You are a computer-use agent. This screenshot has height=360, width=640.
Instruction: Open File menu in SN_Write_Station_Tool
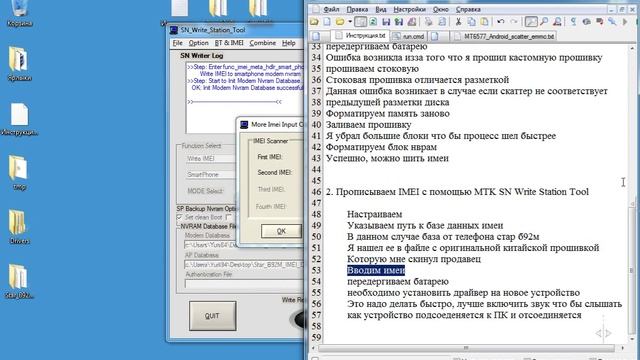click(x=178, y=43)
